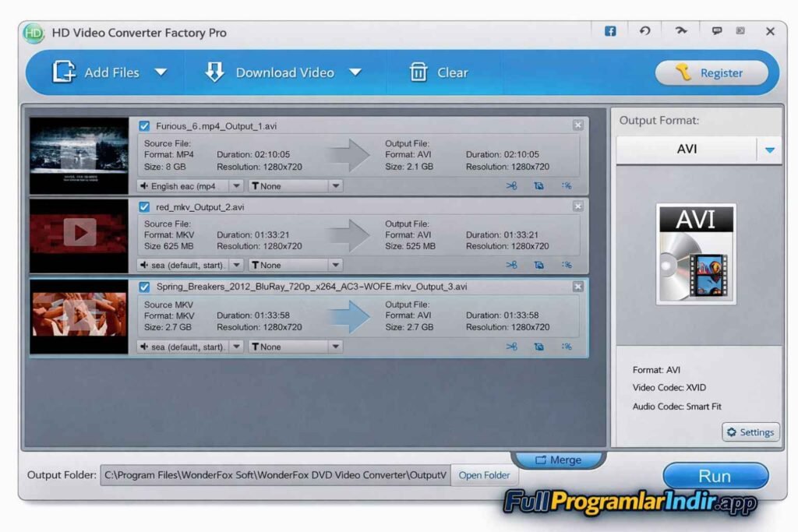Click the Merge control above the output folder
Screen dimensions: 798x532
pyautogui.click(x=558, y=460)
